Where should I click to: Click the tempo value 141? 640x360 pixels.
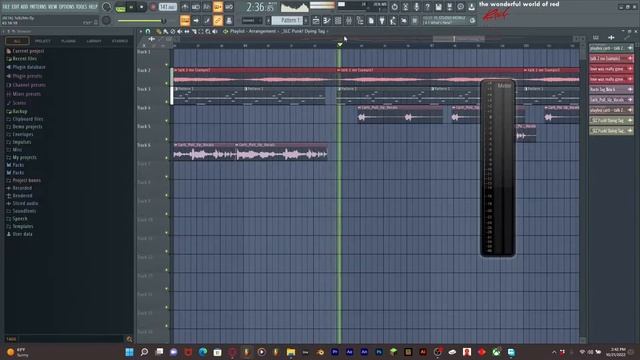click(x=167, y=7)
